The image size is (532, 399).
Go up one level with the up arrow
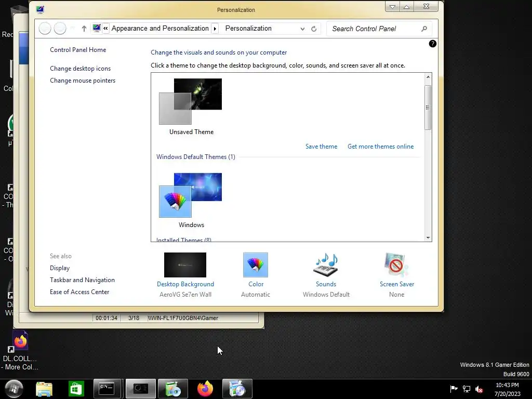click(84, 29)
